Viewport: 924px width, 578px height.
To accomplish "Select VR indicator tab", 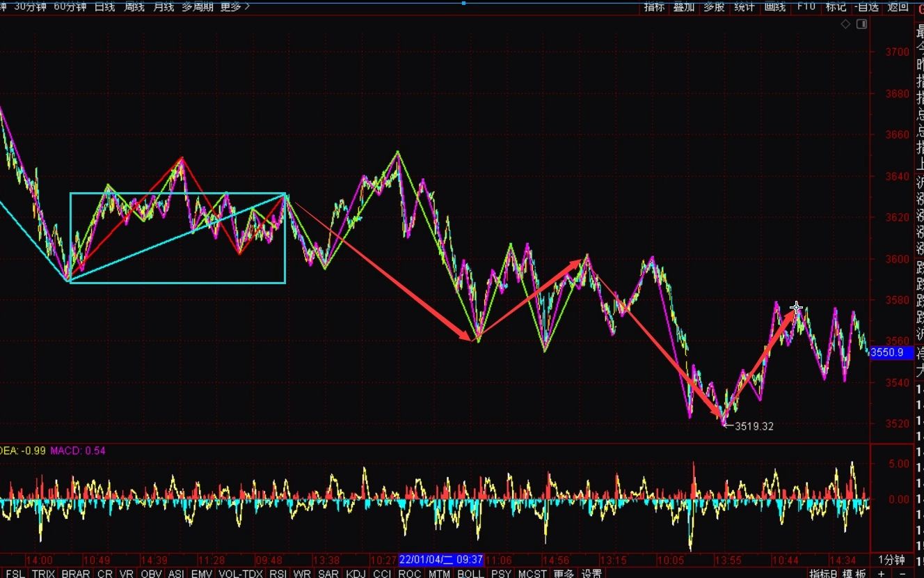I will tap(127, 573).
